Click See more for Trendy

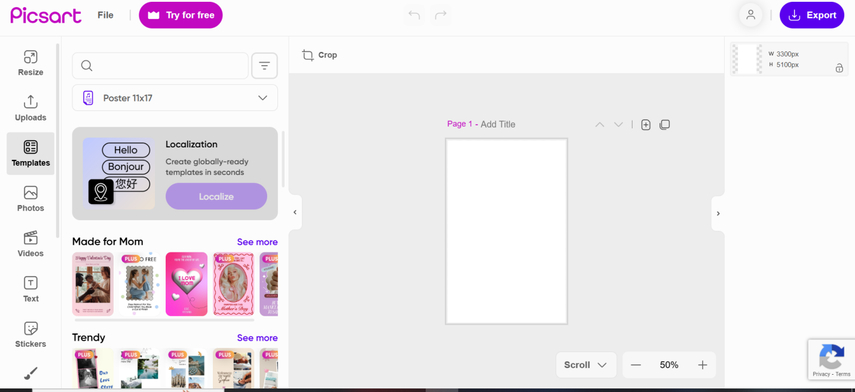[257, 338]
